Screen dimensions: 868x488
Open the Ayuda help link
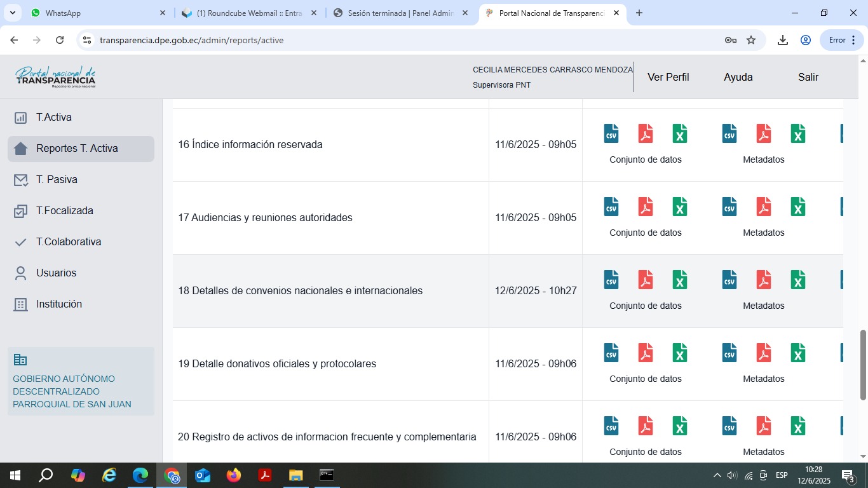tap(738, 78)
